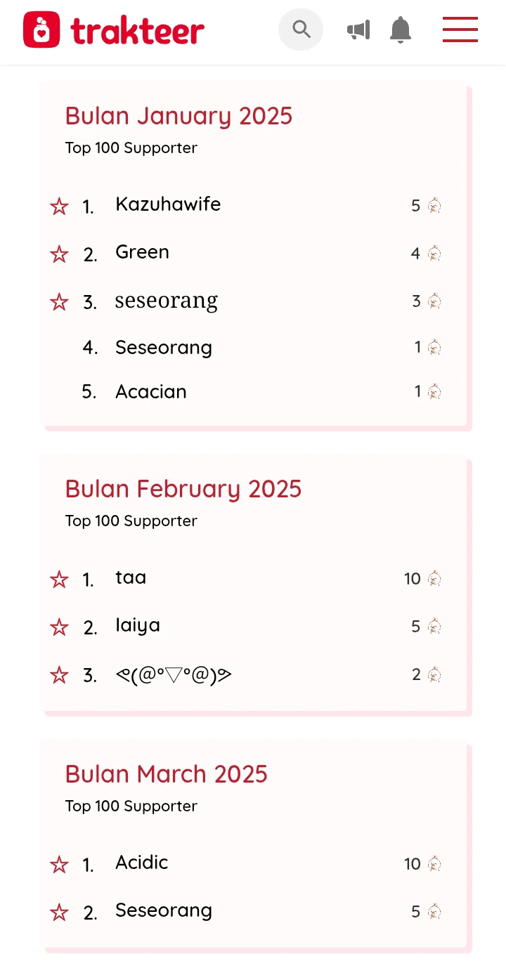Click the megaphone announcements icon
Image resolution: width=506 pixels, height=980 pixels.
click(358, 30)
